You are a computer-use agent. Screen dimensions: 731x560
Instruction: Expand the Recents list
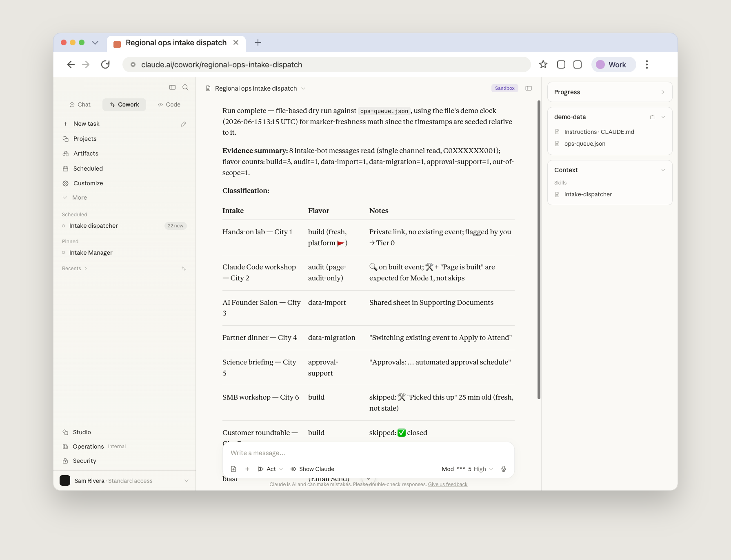[x=74, y=269]
